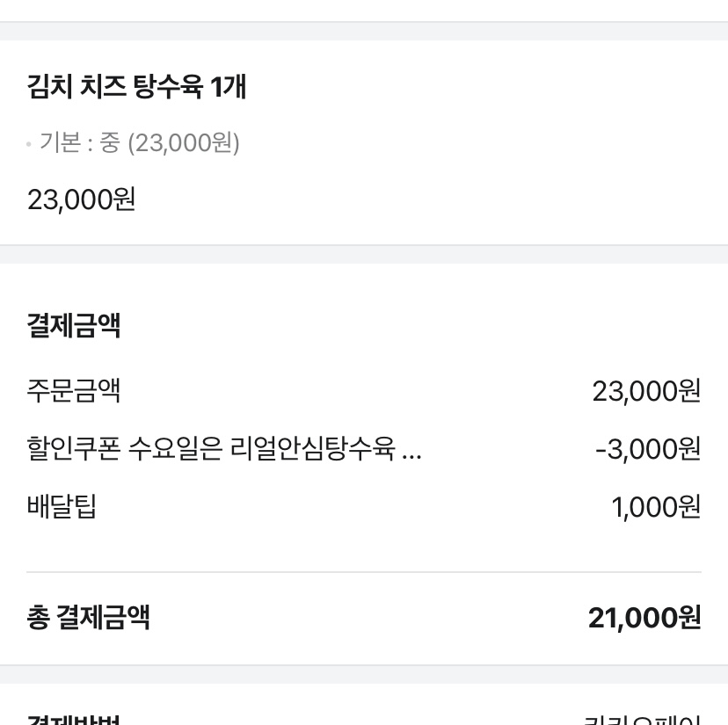Click the 23,000원 value in 주문금액 row
This screenshot has height=725, width=728.
646,390
